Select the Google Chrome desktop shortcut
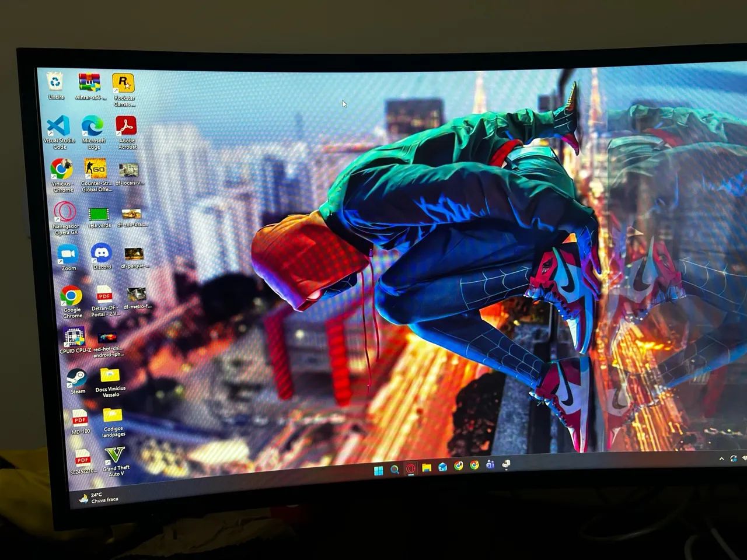The width and height of the screenshot is (747, 560). 72,302
